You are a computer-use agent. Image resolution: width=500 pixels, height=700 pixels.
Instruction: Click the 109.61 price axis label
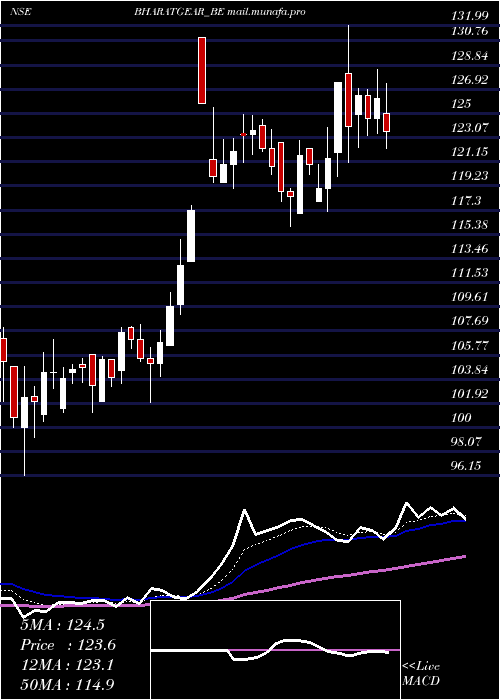pos(468,297)
